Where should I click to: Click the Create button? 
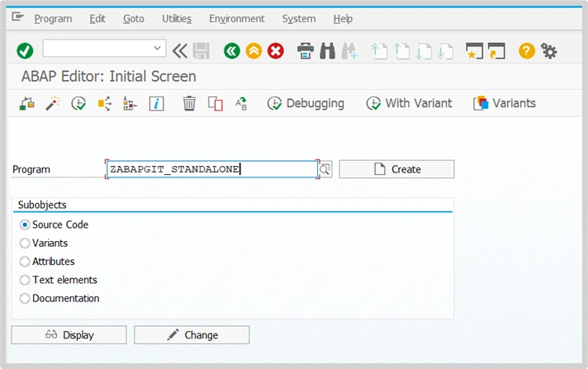click(396, 169)
